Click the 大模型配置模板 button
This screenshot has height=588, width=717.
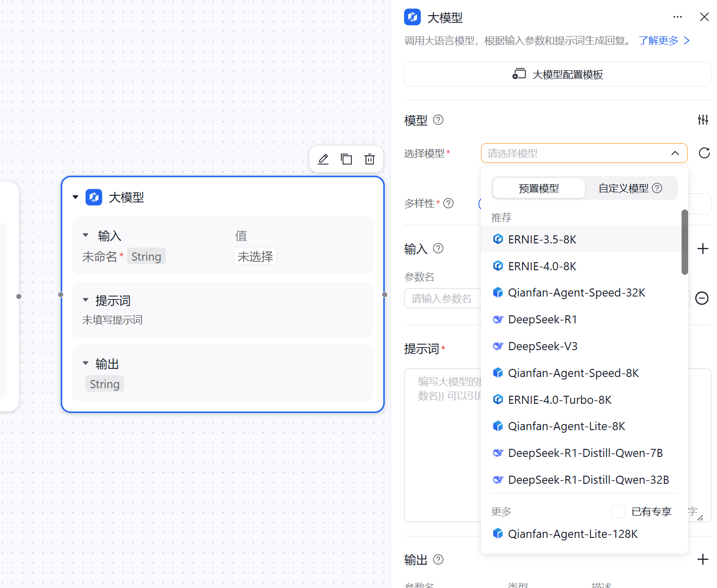point(557,74)
